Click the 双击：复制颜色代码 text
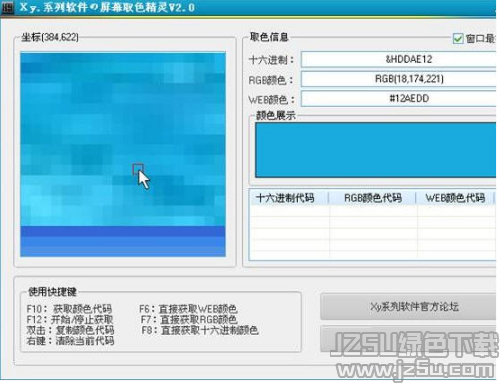 coord(70,330)
